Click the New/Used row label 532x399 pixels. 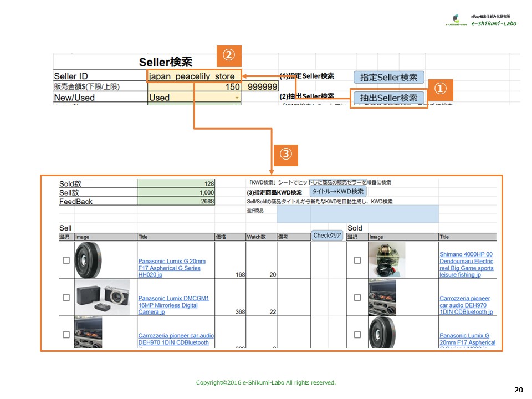click(74, 98)
